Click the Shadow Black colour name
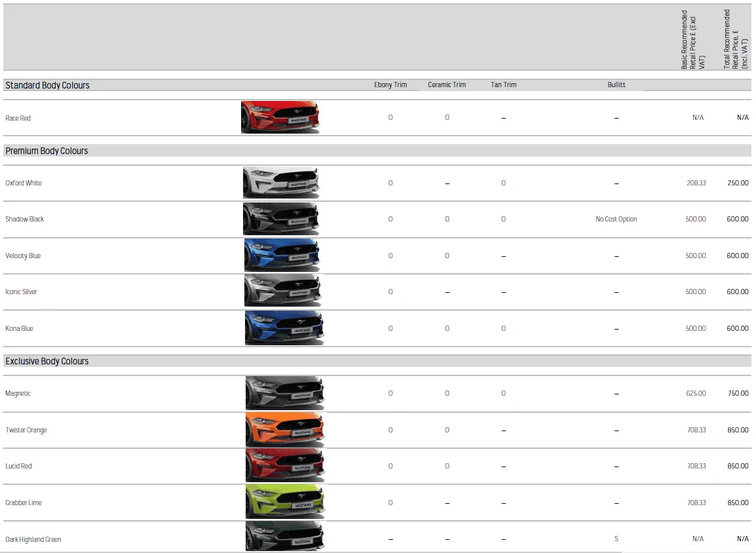The height and width of the screenshot is (553, 756). pos(25,219)
